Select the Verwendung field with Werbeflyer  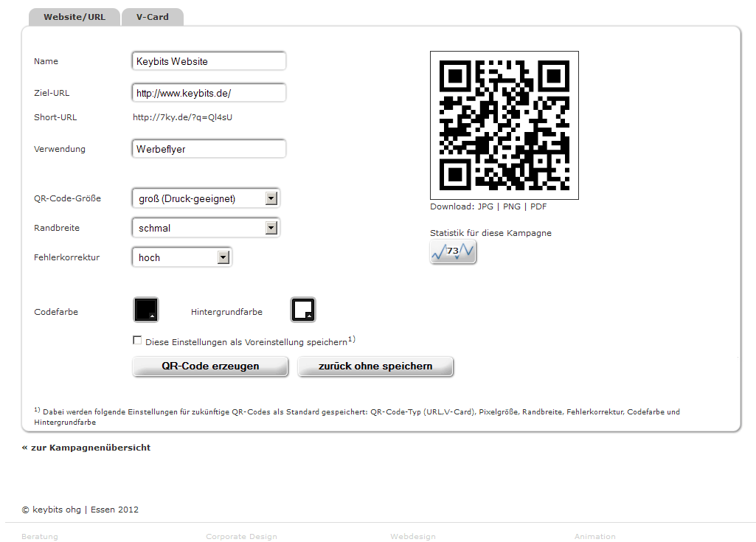[209, 148]
